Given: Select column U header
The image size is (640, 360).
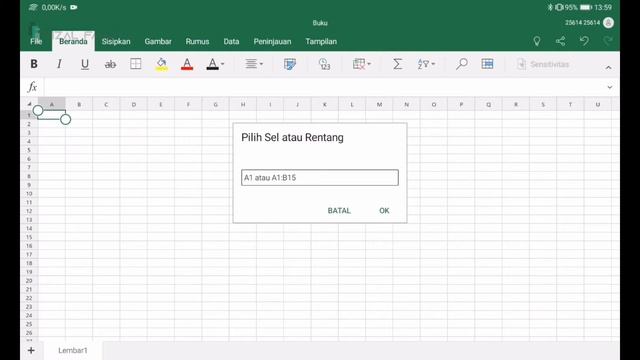Looking at the screenshot, I should point(598,104).
